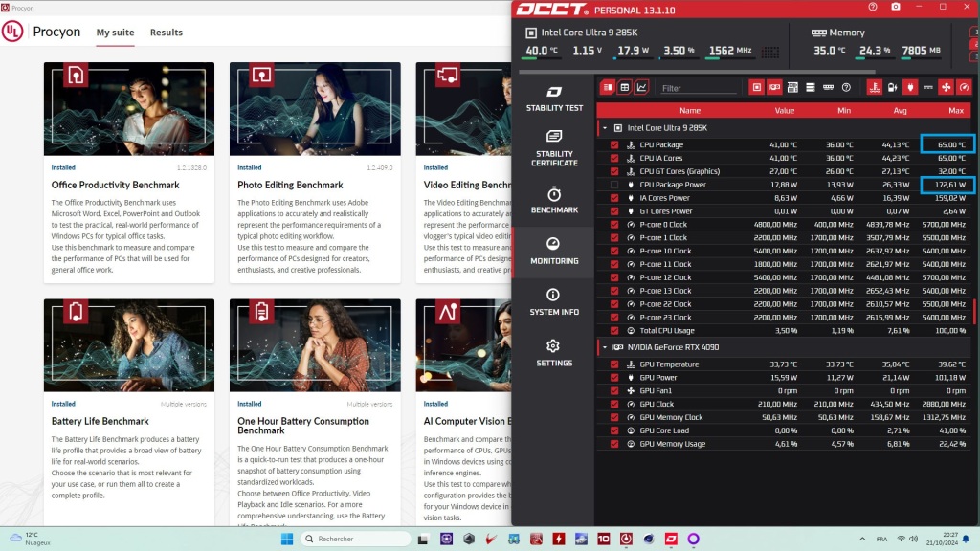
Task: Open Photo Editing Benchmark title
Action: click(290, 185)
